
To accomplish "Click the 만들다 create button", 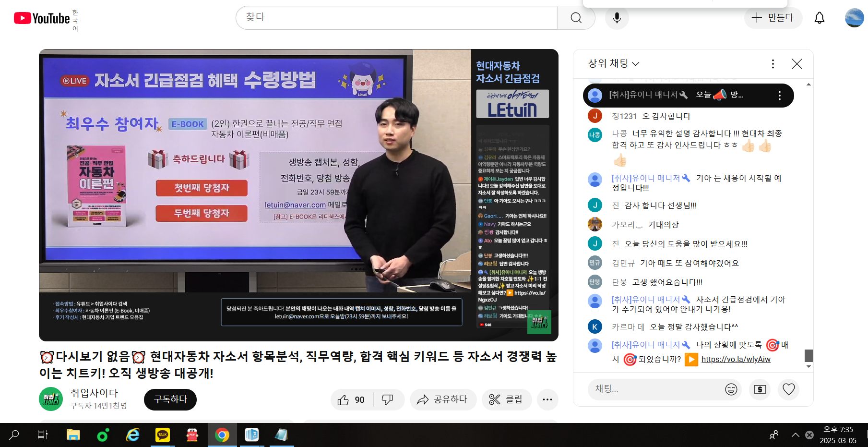I will 773,18.
